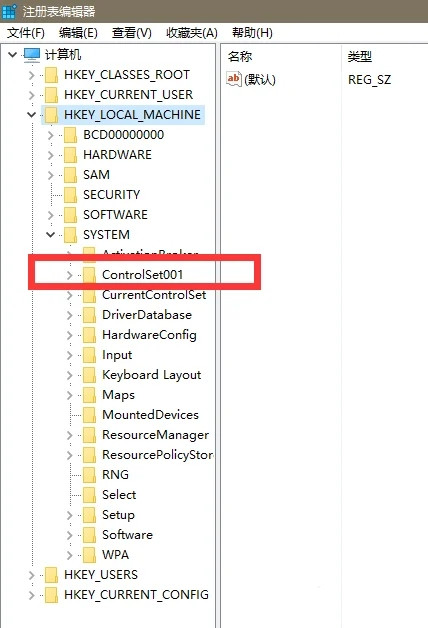The width and height of the screenshot is (428, 628).
Task: Click the MountedDevices folder icon
Action: click(x=89, y=415)
